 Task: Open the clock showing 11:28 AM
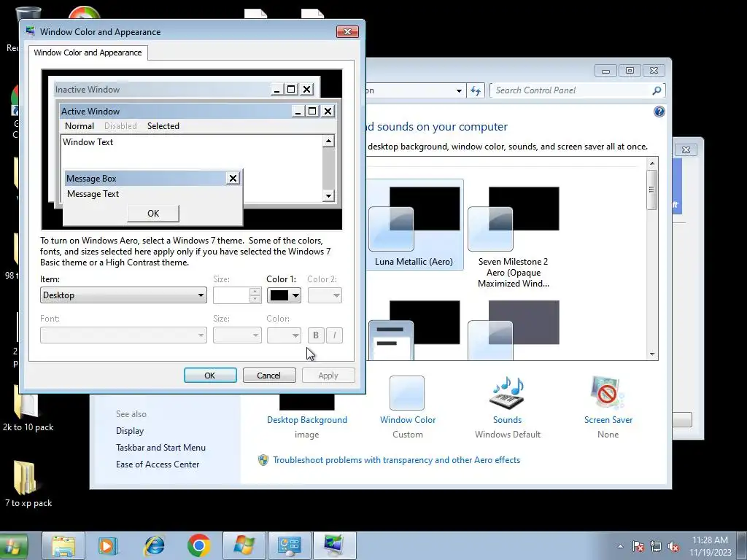[x=710, y=546]
